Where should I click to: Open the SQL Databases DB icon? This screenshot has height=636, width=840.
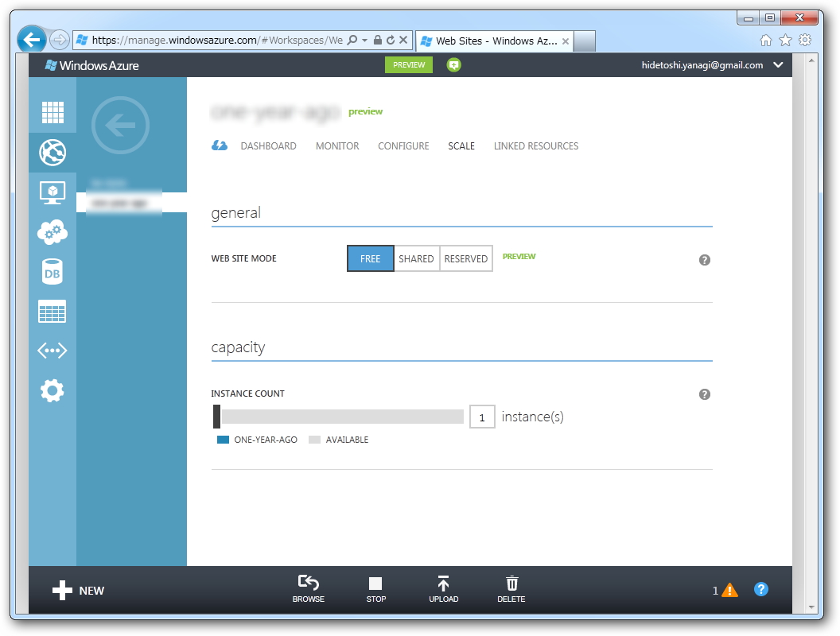tap(52, 271)
